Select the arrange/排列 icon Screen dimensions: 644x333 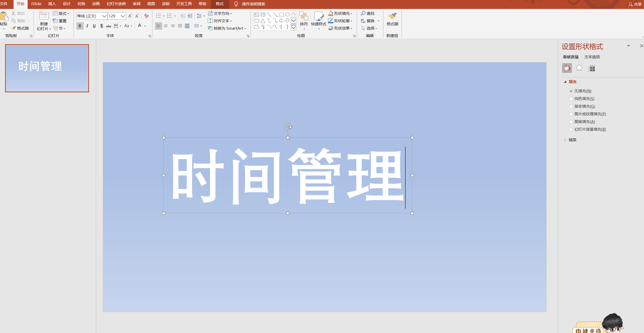click(304, 20)
